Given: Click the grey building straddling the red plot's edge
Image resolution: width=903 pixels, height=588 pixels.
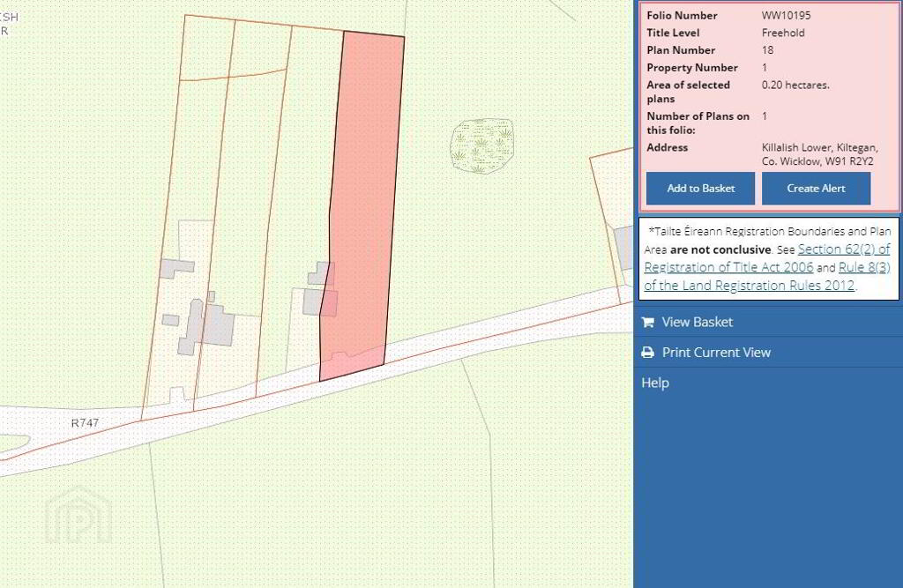Looking at the screenshot, I should pos(316,301).
